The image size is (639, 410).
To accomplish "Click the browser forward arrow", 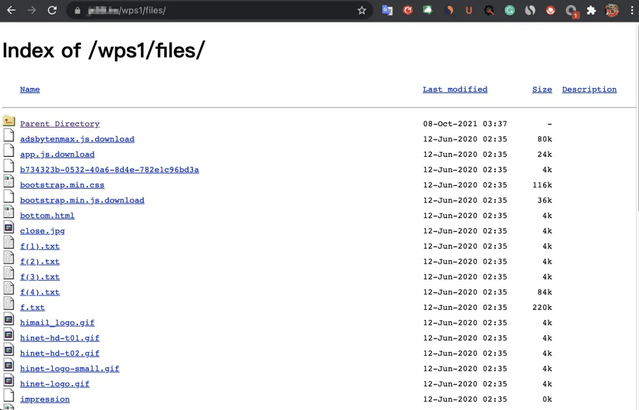I will [31, 10].
